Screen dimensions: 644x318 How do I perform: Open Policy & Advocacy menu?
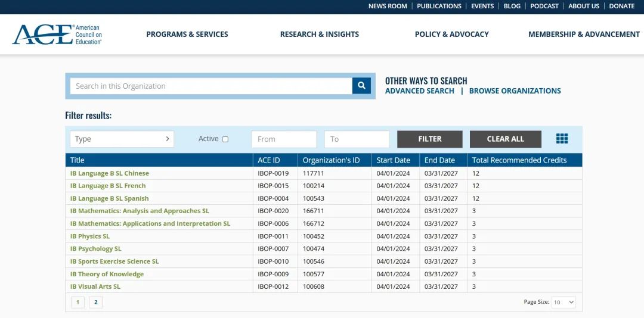pos(452,35)
